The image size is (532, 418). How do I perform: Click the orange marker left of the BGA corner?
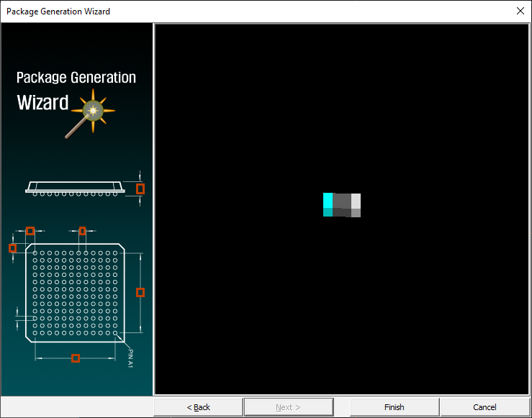tap(12, 248)
